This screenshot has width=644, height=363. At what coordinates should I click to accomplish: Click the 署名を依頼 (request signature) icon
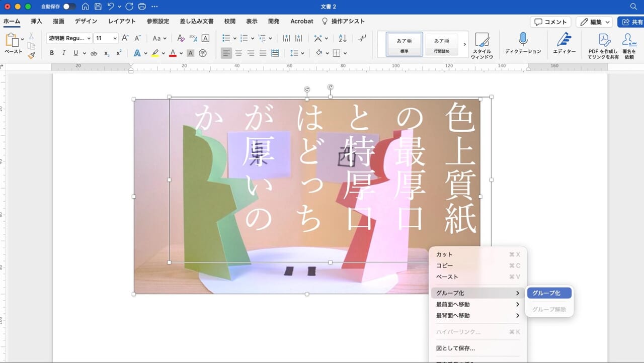click(629, 45)
